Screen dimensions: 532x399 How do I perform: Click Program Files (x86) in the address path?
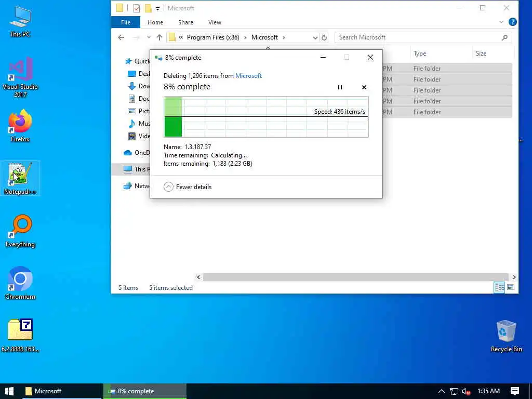[x=213, y=37]
